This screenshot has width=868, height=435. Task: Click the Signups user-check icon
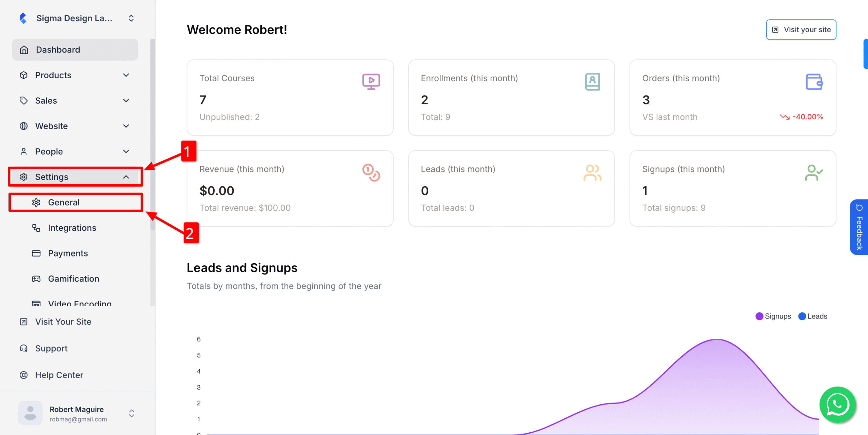coord(813,173)
